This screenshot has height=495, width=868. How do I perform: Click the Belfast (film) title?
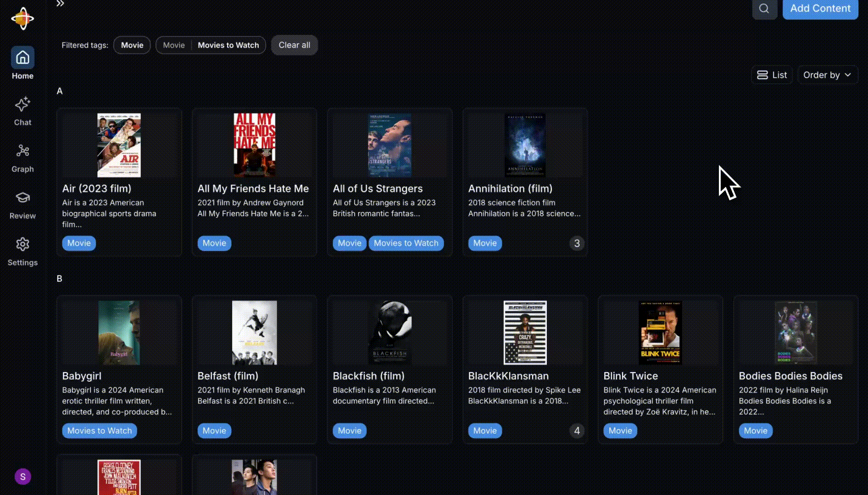[x=228, y=376]
